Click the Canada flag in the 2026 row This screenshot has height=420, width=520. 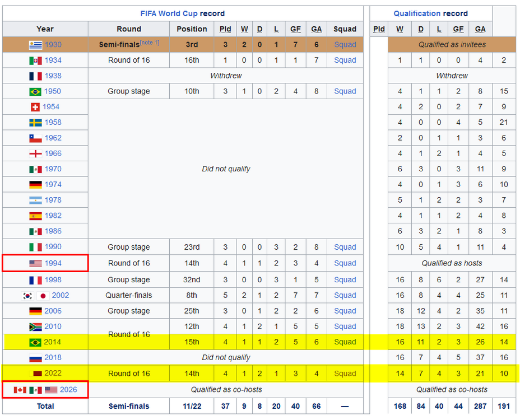(x=20, y=390)
